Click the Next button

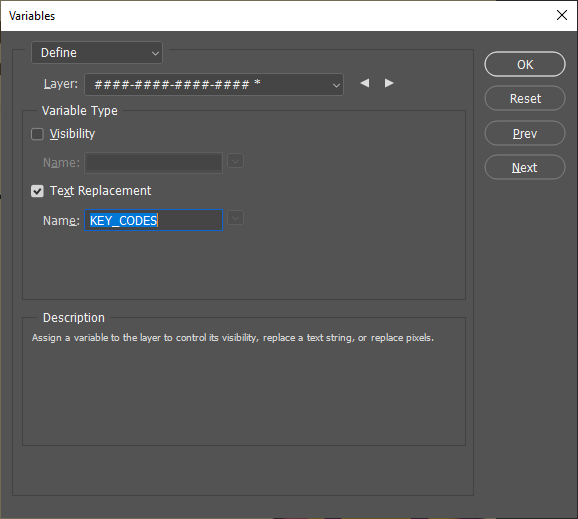point(525,167)
